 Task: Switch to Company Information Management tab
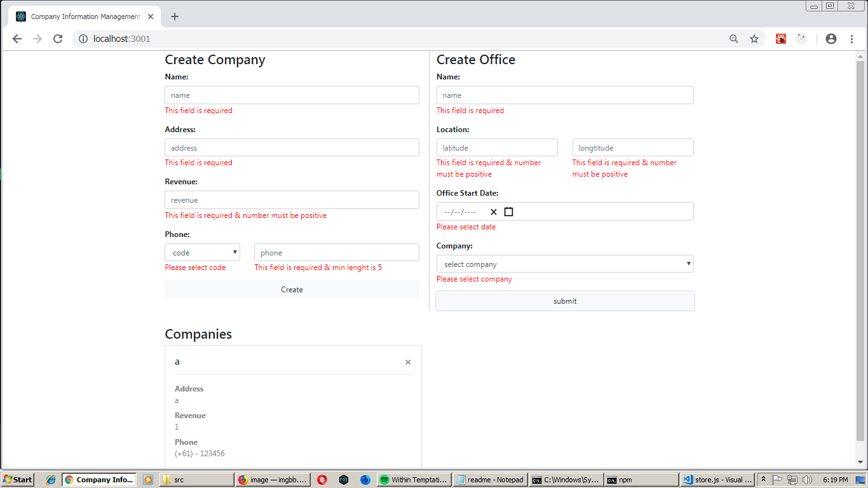click(x=85, y=17)
